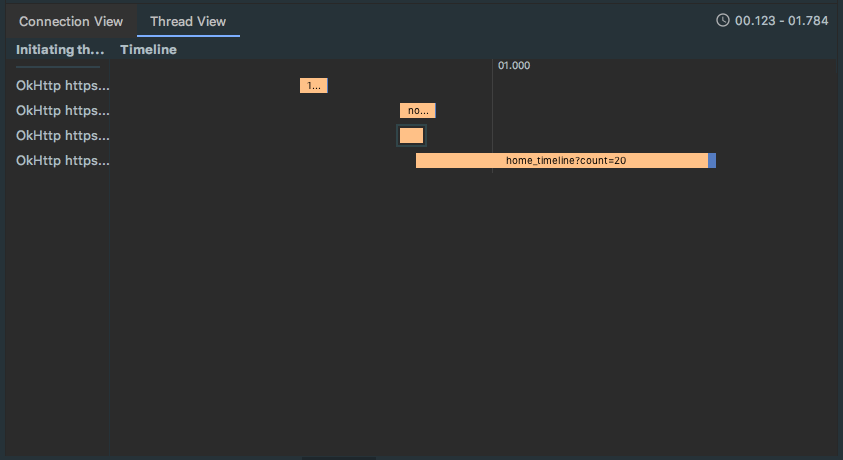Viewport: 843px width, 460px height.
Task: Click the blue end segment of home_timeline bar
Action: pyautogui.click(x=712, y=160)
